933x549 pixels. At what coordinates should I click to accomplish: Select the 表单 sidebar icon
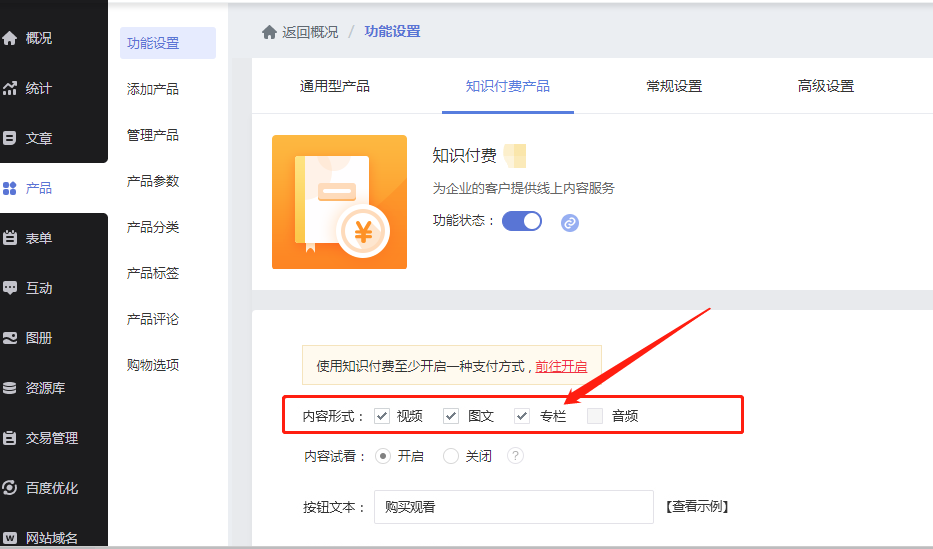(x=10, y=238)
